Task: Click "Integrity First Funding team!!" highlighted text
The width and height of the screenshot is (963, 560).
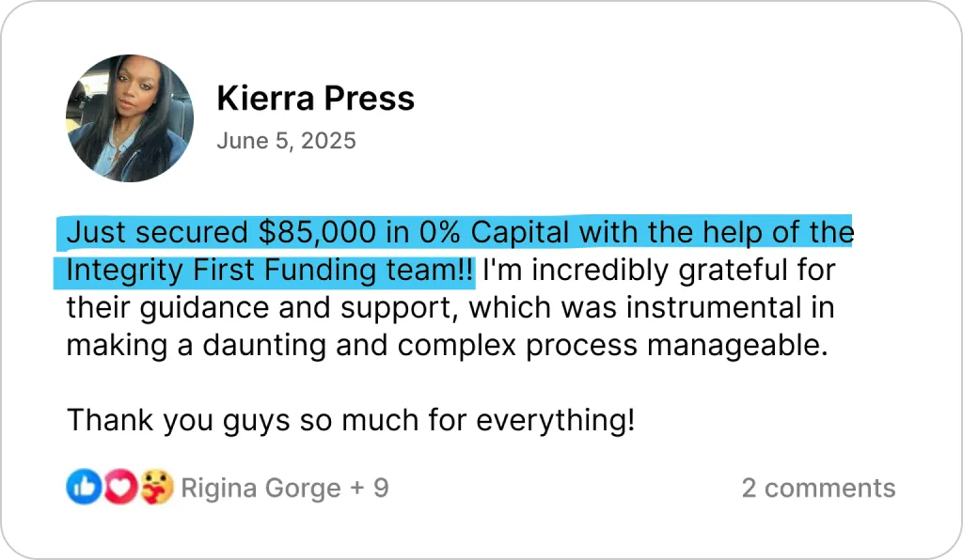Action: coord(271,271)
